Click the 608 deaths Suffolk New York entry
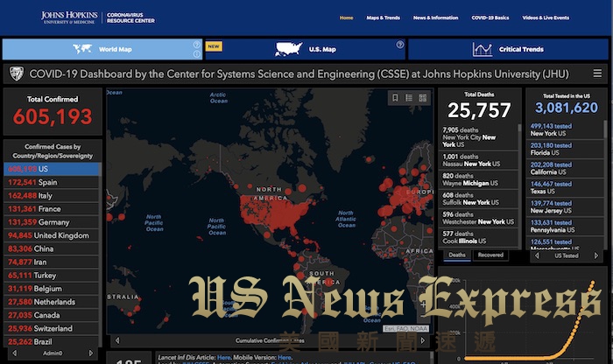This screenshot has height=364, width=613. pyautogui.click(x=478, y=199)
